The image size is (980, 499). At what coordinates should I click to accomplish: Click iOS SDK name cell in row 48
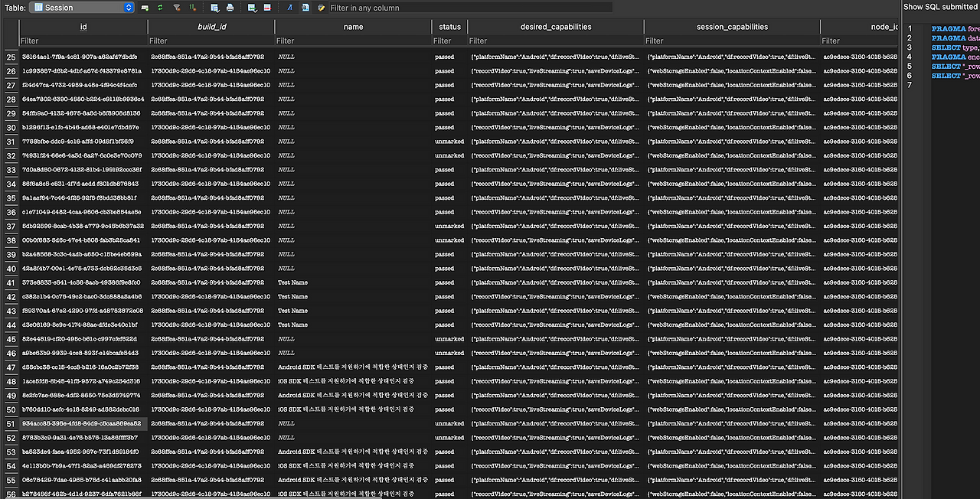coord(353,381)
